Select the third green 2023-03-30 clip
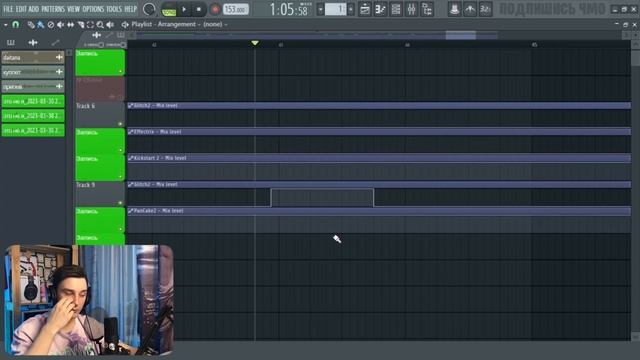 coord(33,131)
